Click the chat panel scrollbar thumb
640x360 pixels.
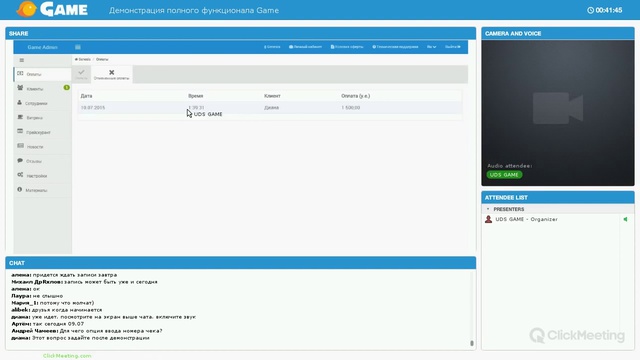(x=472, y=343)
